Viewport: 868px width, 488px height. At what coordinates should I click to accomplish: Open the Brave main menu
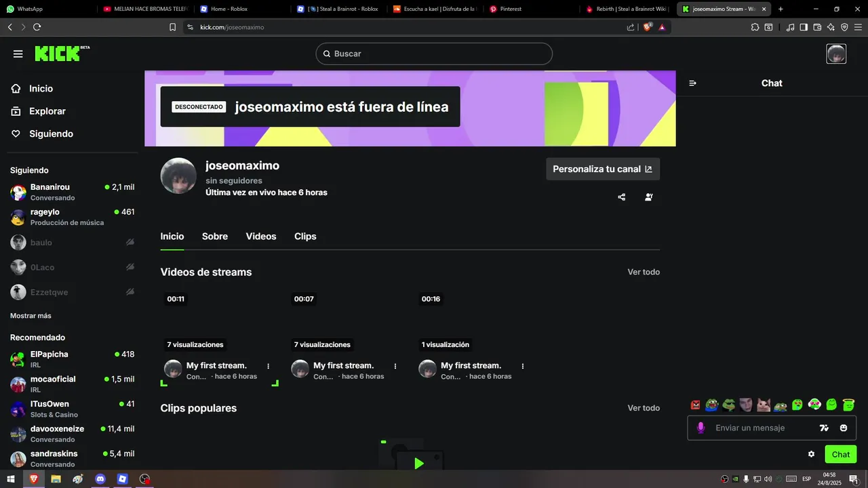coord(858,27)
